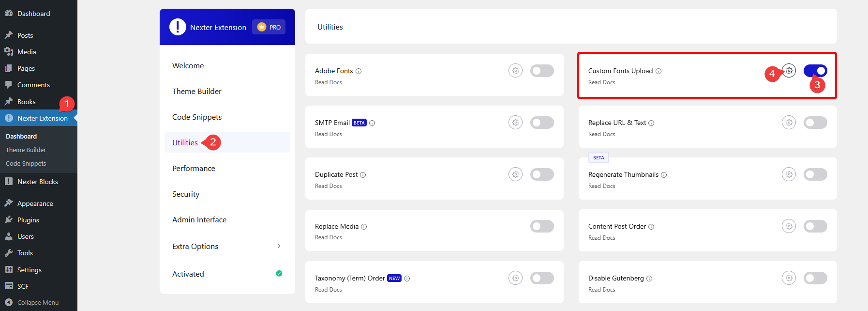
Task: Click SMTP Email settings gear icon
Action: 515,123
